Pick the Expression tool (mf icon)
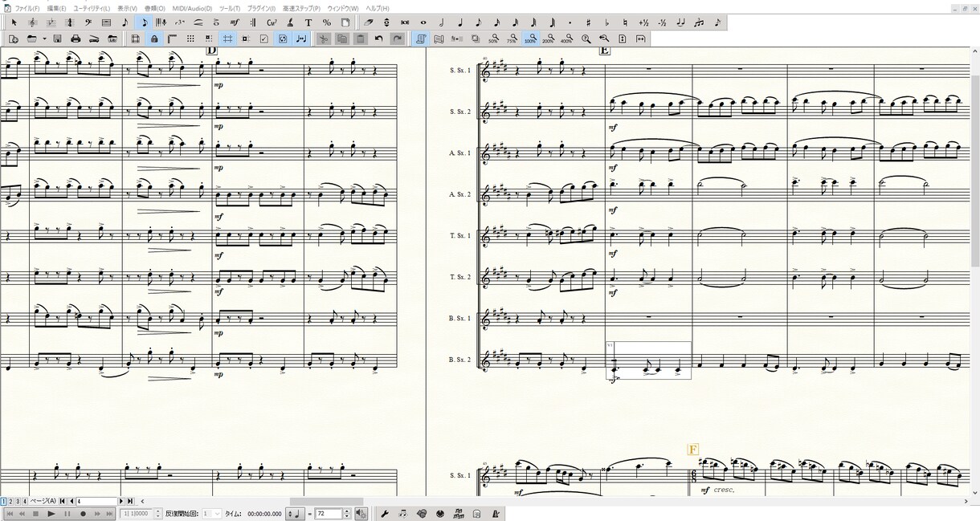Screen dimensions: 980x521 coord(234,22)
